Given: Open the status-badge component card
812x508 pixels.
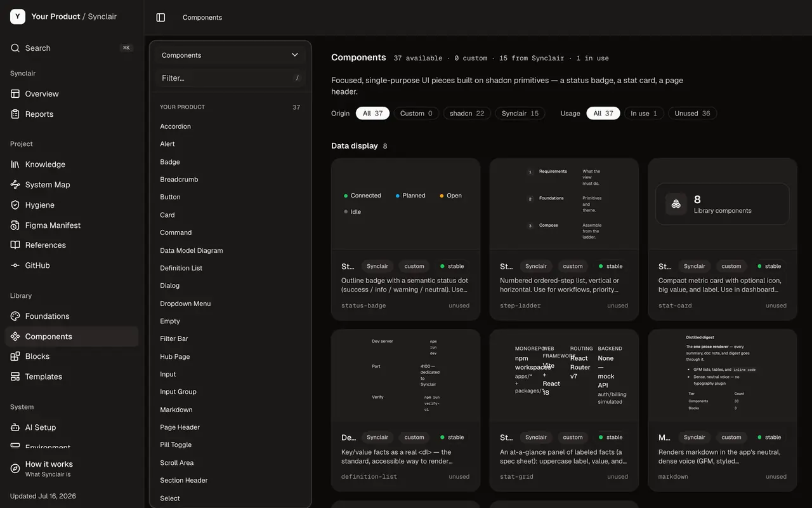Looking at the screenshot, I should click(405, 239).
